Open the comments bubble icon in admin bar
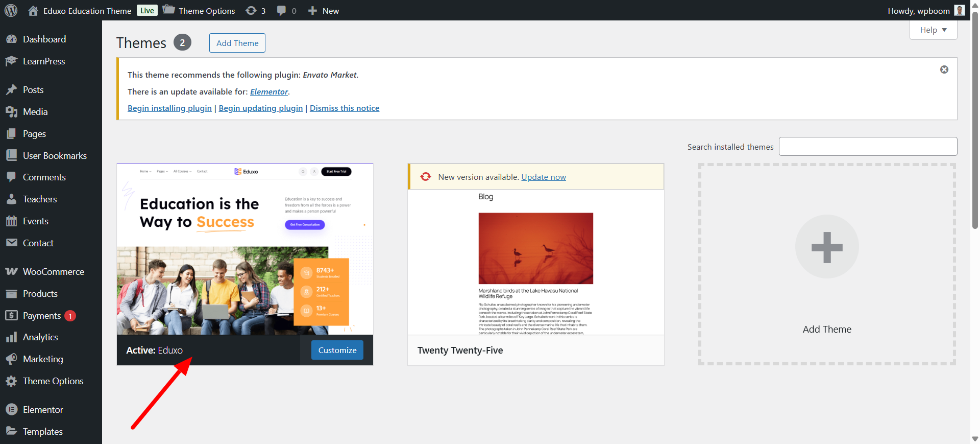This screenshot has height=444, width=980. pos(281,11)
